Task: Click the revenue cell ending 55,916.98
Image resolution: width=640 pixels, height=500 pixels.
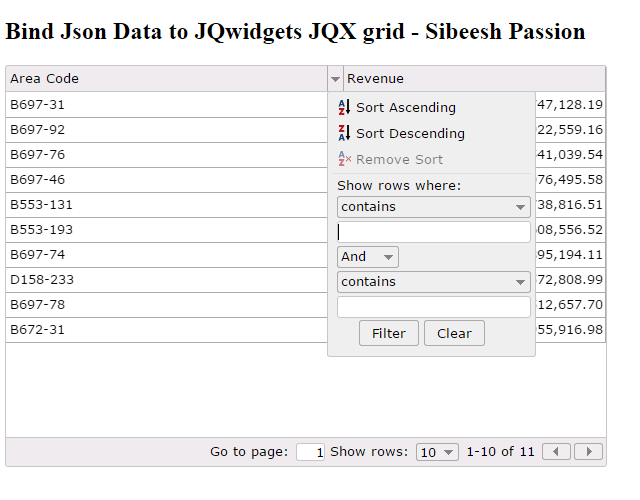Action: [570, 330]
